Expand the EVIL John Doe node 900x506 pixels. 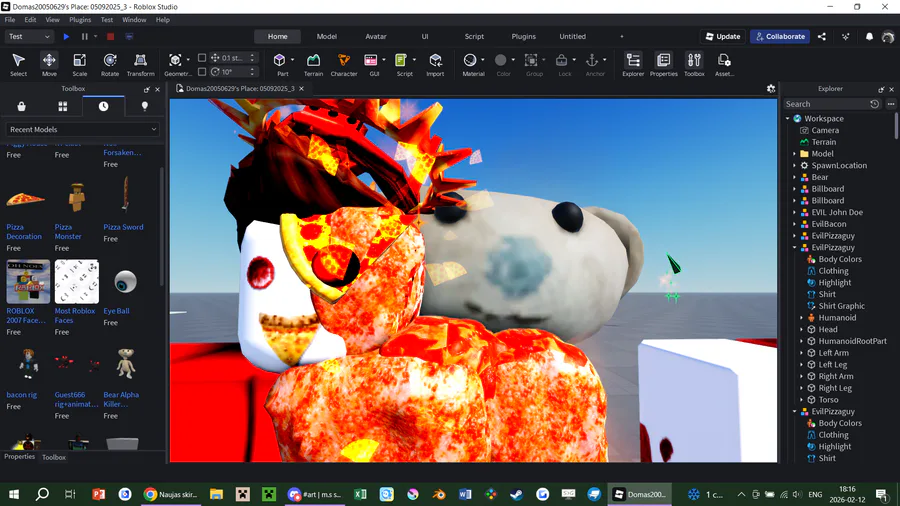click(795, 212)
